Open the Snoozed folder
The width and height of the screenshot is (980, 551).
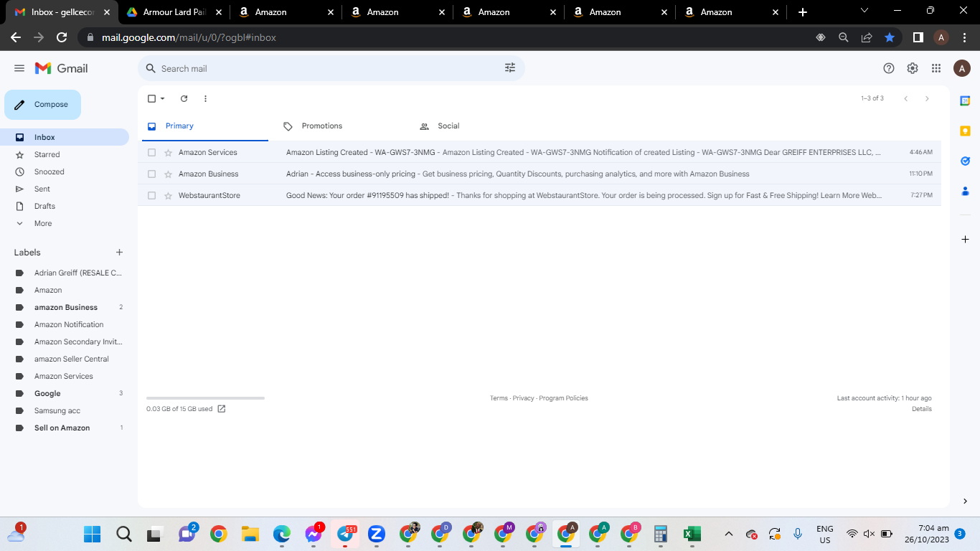point(65,171)
